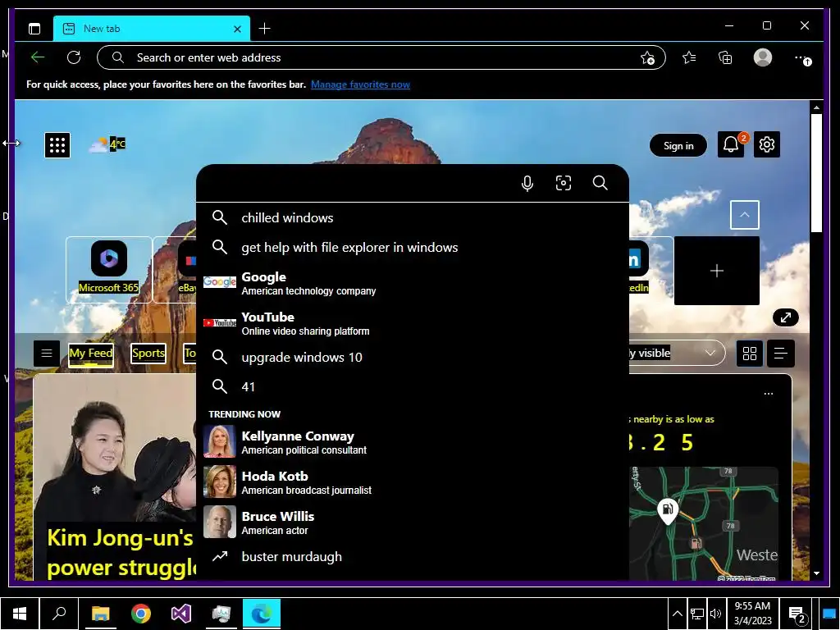The height and width of the screenshot is (630, 840).
Task: Open the content visibility dropdown
Action: (677, 353)
